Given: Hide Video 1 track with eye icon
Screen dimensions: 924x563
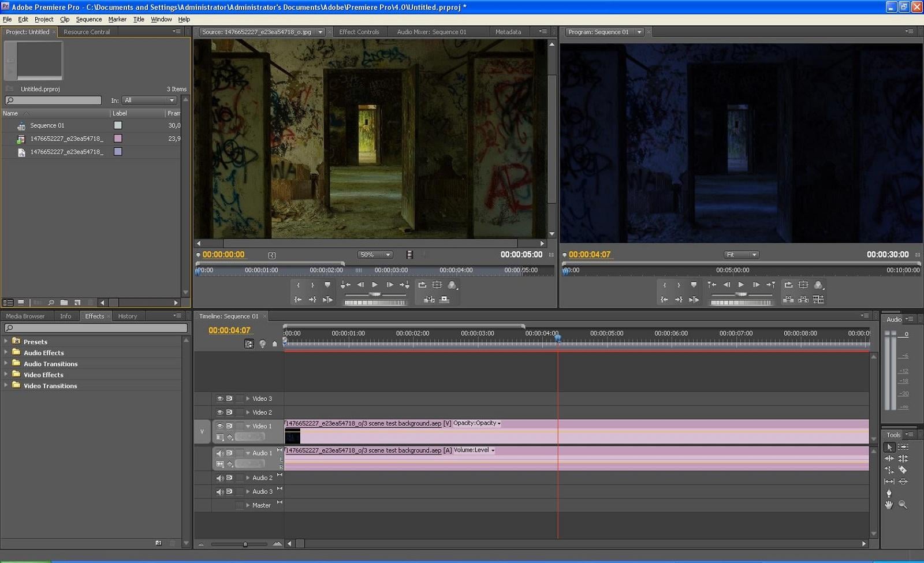Looking at the screenshot, I should [219, 426].
